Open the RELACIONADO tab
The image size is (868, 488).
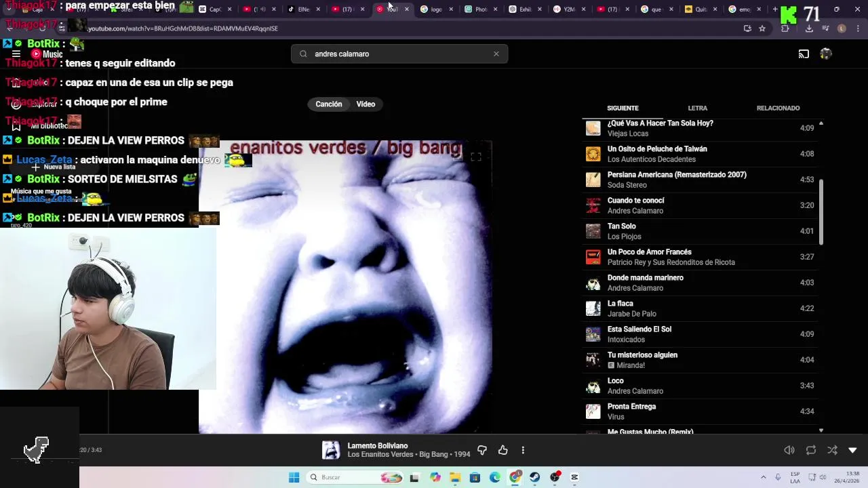778,108
